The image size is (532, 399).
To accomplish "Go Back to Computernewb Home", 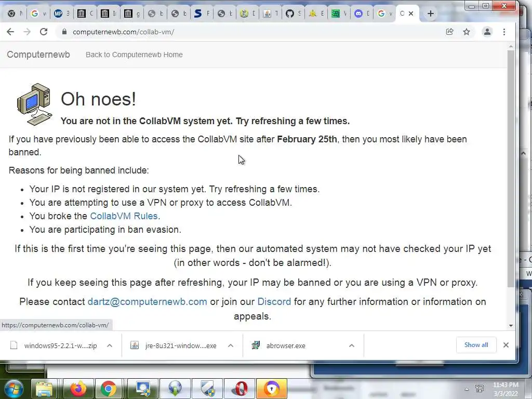I will click(134, 55).
